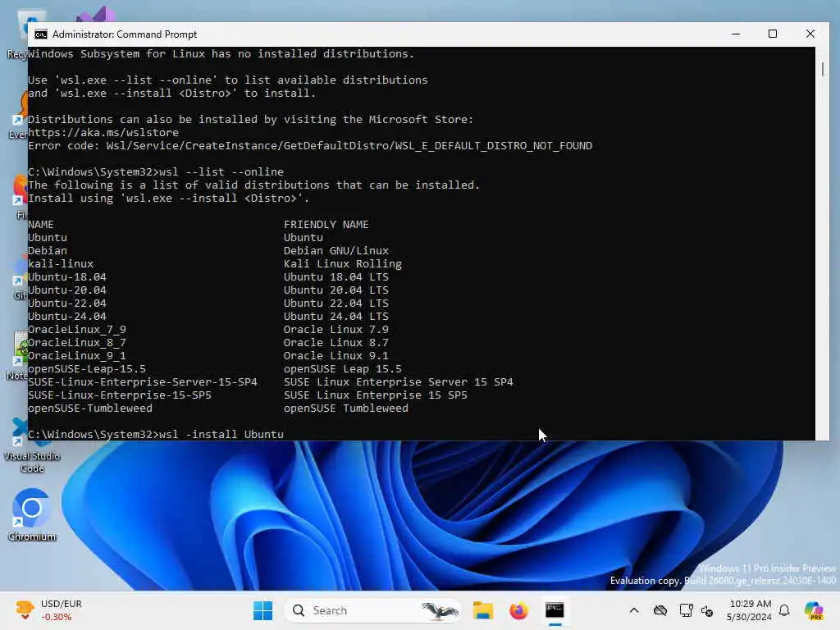The height and width of the screenshot is (630, 840).
Task: Open the Windows Start menu
Action: tap(262, 610)
